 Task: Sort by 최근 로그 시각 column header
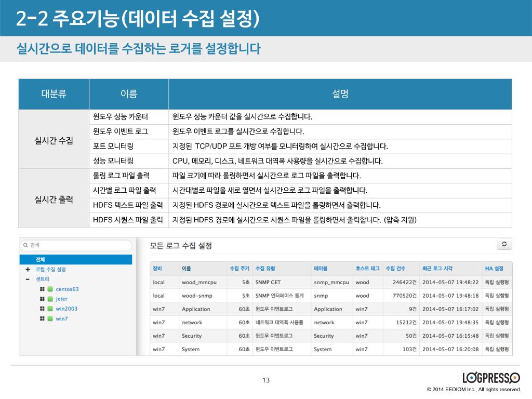[x=437, y=269]
